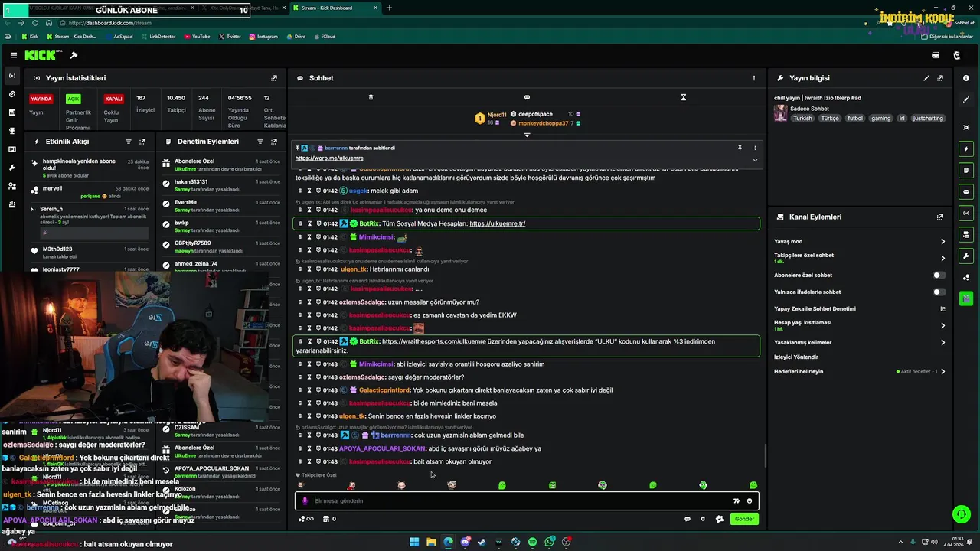Open BotRix link ulkuemre.tr
Screen dimensions: 980x551
pyautogui.click(x=497, y=223)
